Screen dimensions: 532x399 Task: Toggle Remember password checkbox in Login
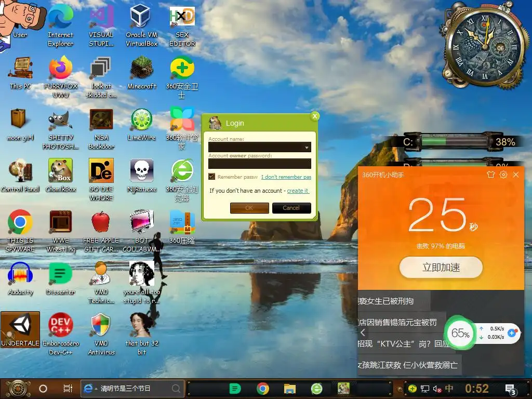coord(212,177)
